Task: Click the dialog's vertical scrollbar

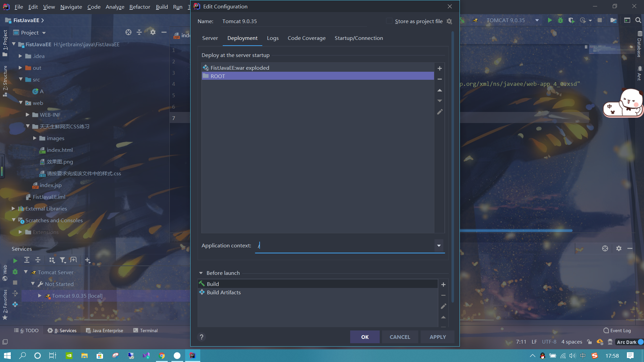Action: tap(452, 168)
